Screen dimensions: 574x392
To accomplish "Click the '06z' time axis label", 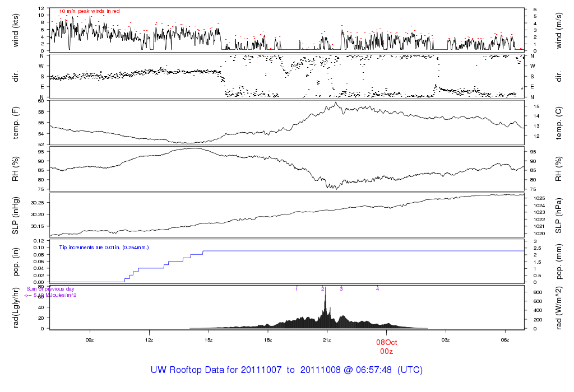I will click(x=505, y=340).
